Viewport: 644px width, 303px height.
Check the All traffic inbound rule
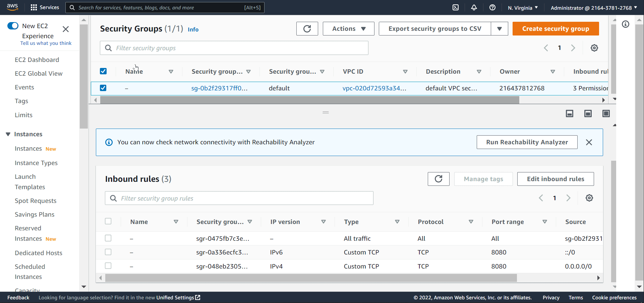pos(108,238)
